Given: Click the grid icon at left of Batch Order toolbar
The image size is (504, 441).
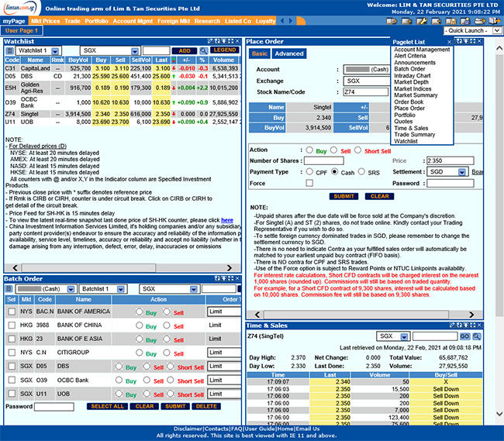Looking at the screenshot, I should coord(9,289).
